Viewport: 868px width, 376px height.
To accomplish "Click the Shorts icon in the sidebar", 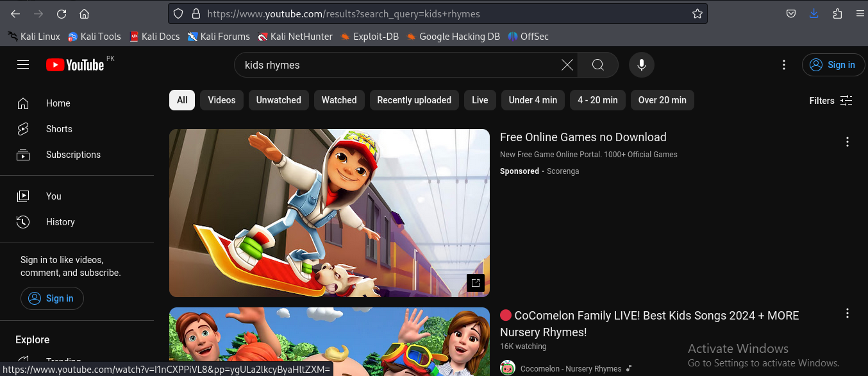I will click(x=23, y=129).
